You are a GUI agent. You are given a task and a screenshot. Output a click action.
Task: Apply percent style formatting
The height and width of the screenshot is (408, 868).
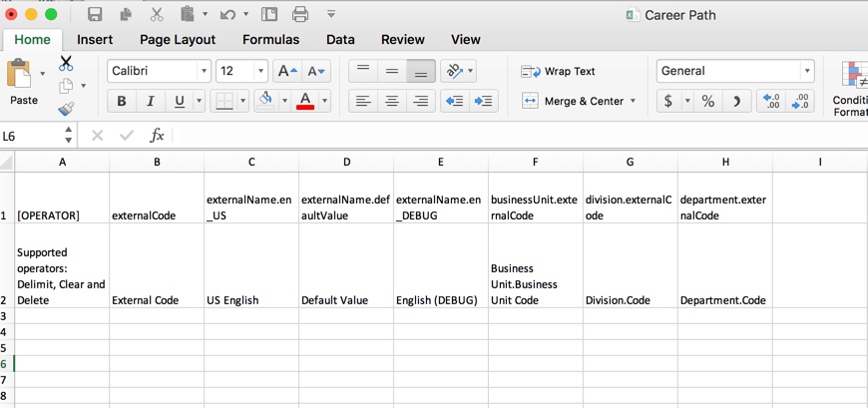pyautogui.click(x=707, y=101)
